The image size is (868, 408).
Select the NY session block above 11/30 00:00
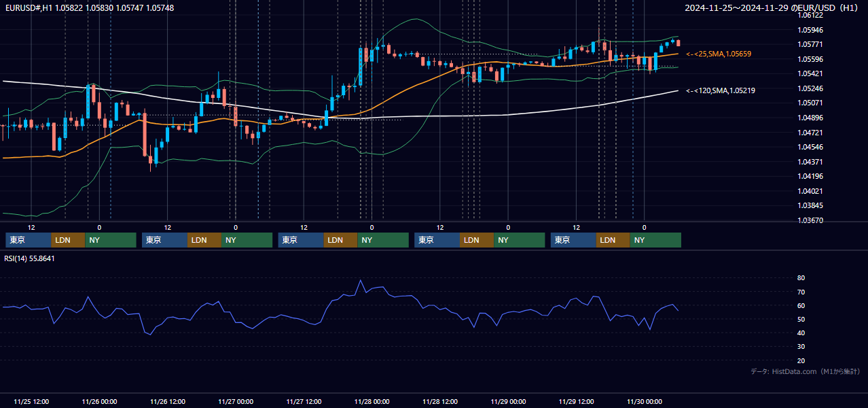coord(655,240)
